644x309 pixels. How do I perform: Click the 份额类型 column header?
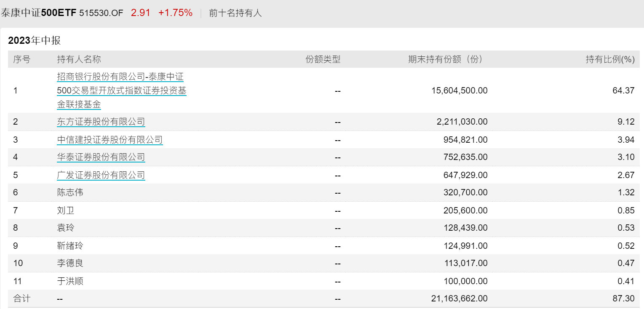[323, 59]
